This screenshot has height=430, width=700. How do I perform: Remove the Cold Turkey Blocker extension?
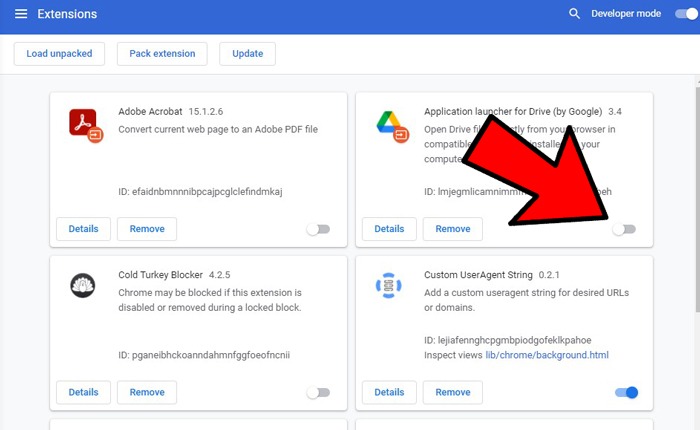coord(147,392)
